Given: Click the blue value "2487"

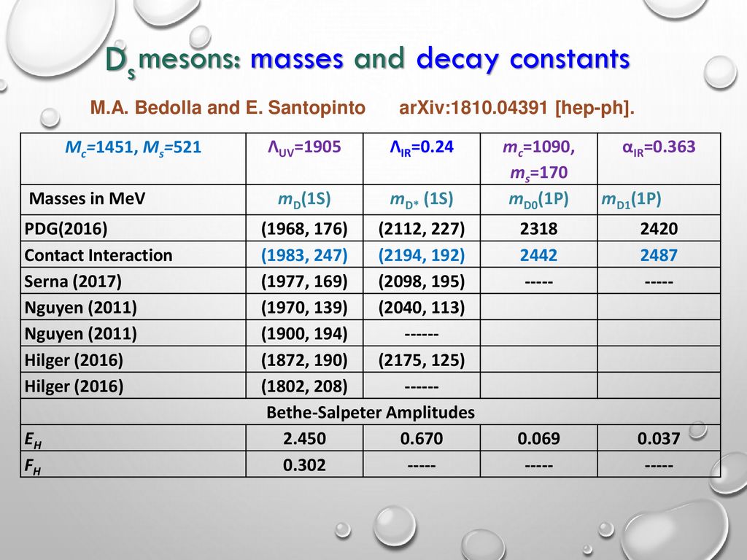Looking at the screenshot, I should coord(659,255).
